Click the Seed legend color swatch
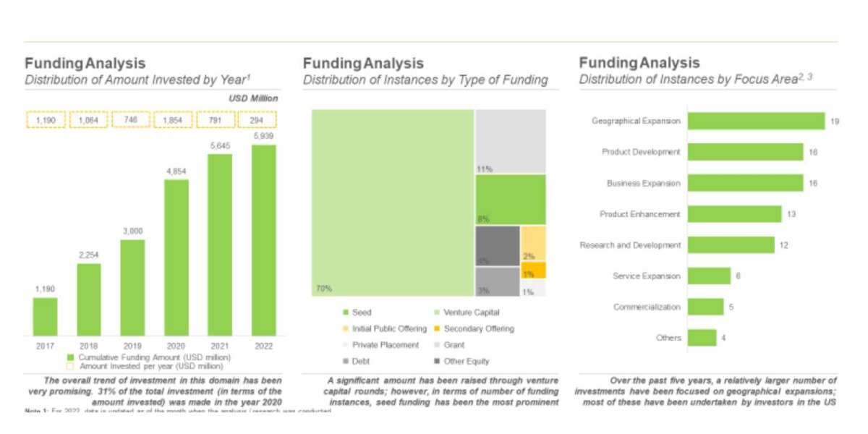 coord(346,312)
